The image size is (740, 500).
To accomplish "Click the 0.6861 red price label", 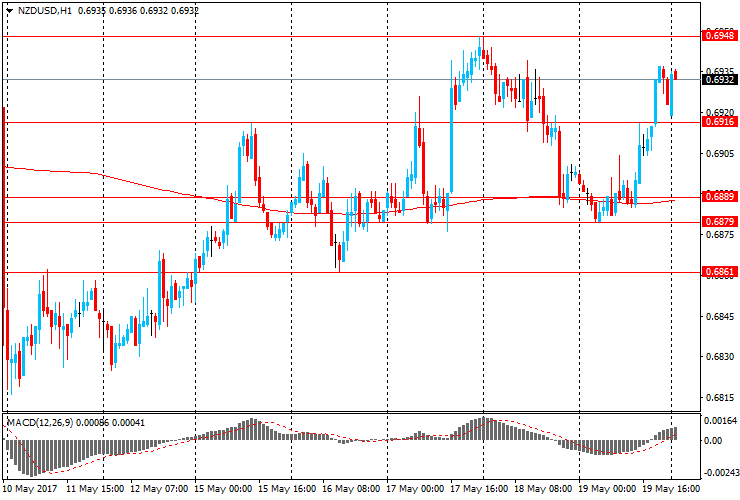I will click(720, 272).
